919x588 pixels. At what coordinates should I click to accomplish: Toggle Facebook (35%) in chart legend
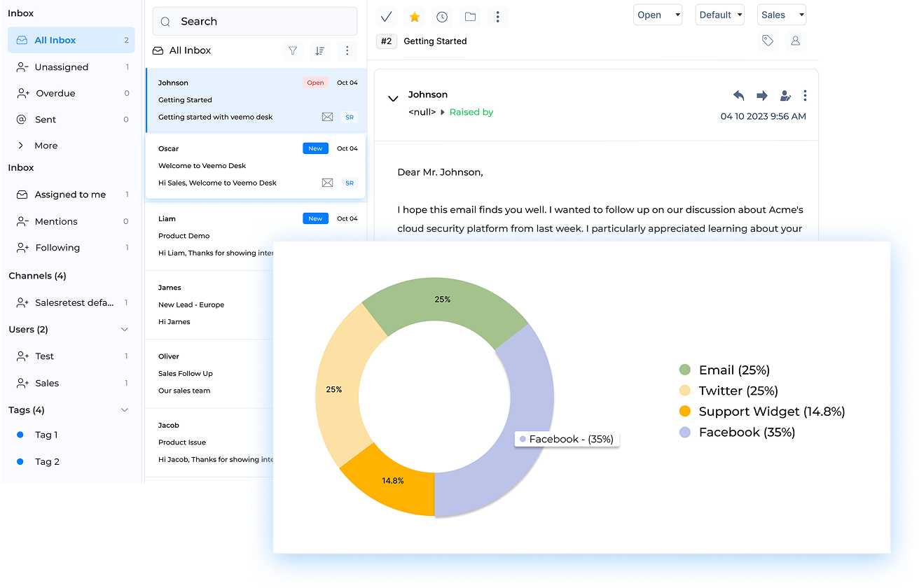pyautogui.click(x=737, y=433)
